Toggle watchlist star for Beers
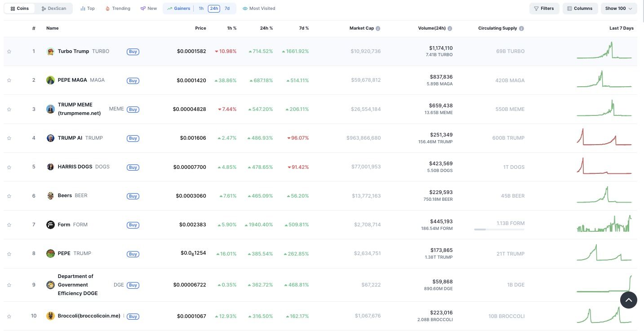The width and height of the screenshot is (644, 331). tap(9, 196)
